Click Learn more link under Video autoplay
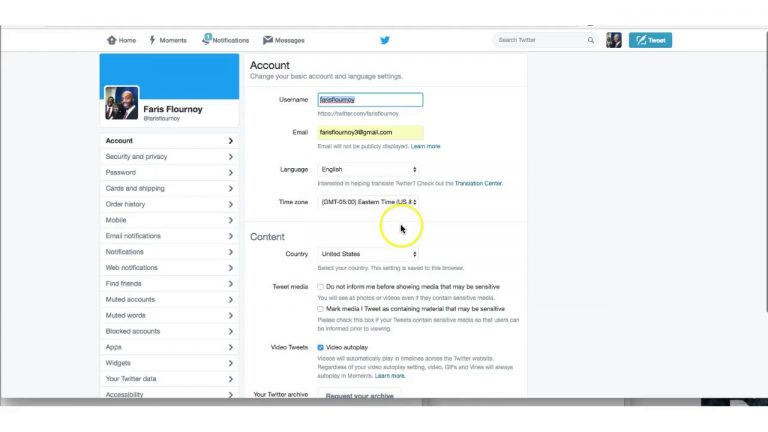This screenshot has width=768, height=432. 389,376
